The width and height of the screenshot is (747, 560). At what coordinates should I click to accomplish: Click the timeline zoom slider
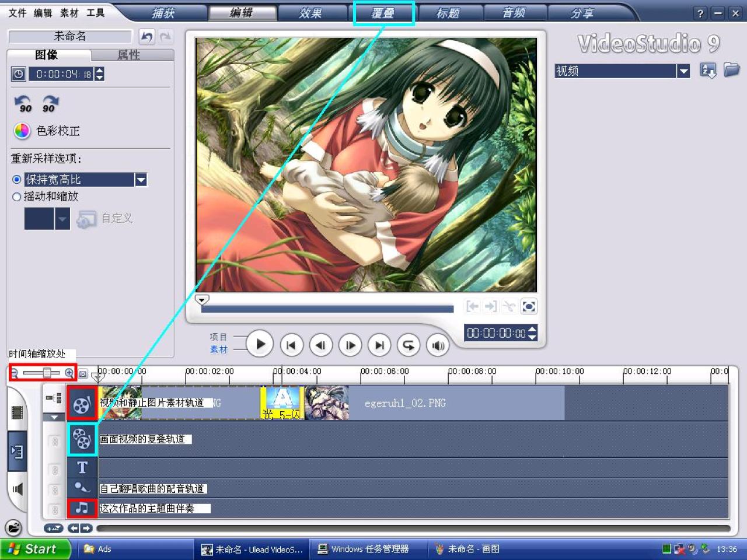[x=47, y=373]
